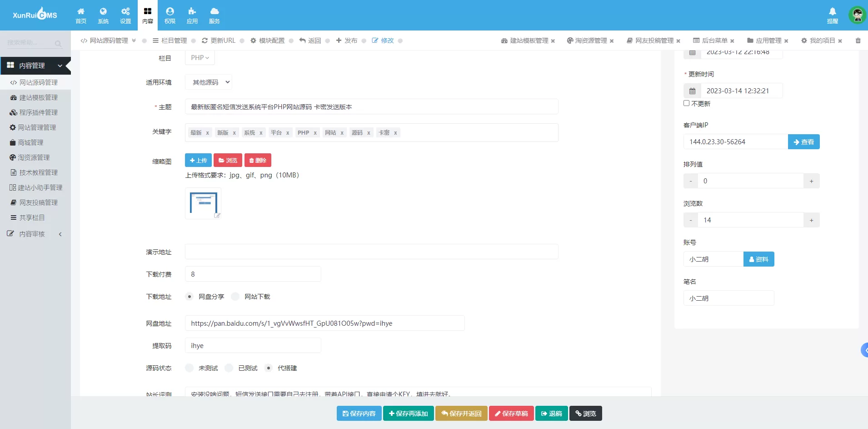Click the 服务 cloud icon
The height and width of the screenshot is (429, 868).
(214, 15)
